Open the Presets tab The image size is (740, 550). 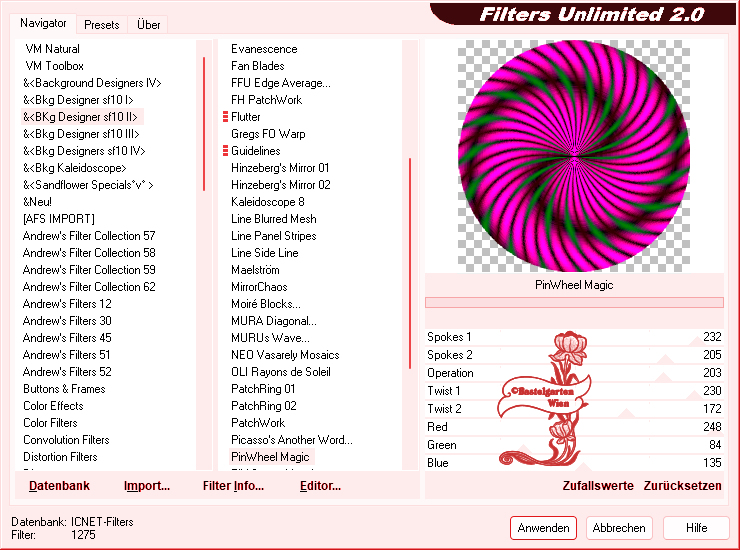click(101, 25)
